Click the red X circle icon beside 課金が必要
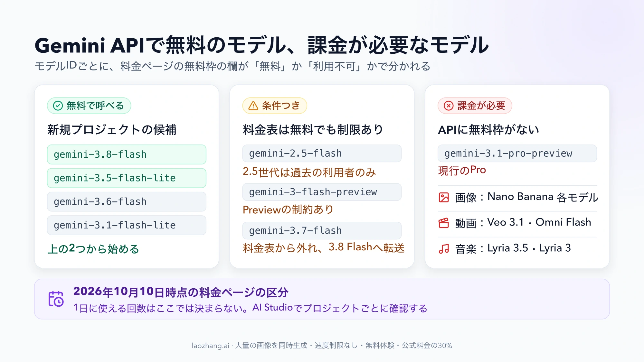 tap(449, 106)
